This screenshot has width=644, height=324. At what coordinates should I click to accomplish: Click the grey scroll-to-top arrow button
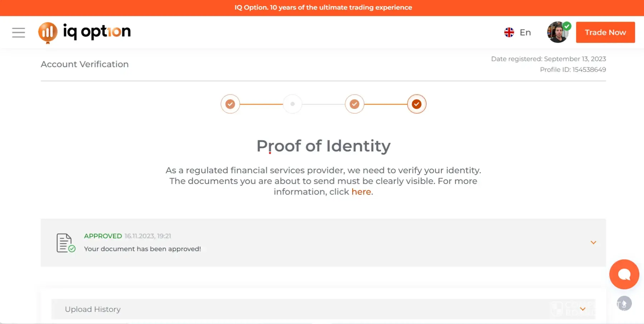click(624, 304)
